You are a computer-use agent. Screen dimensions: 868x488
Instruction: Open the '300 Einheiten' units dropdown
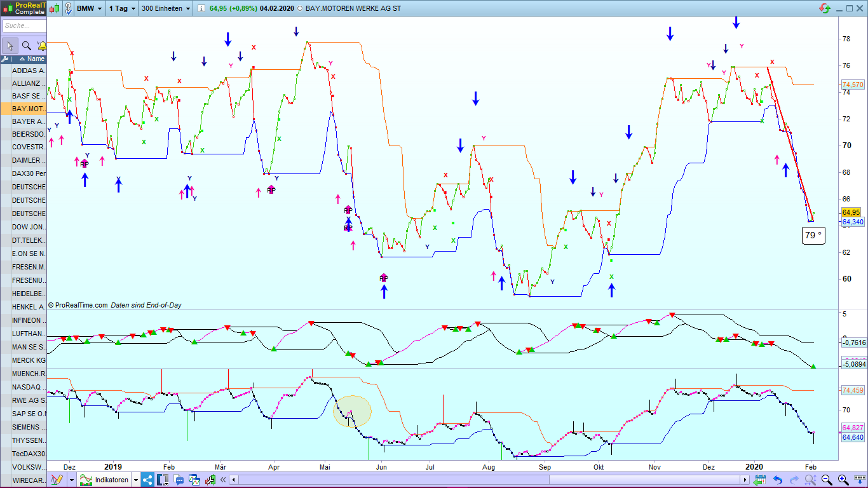point(166,8)
